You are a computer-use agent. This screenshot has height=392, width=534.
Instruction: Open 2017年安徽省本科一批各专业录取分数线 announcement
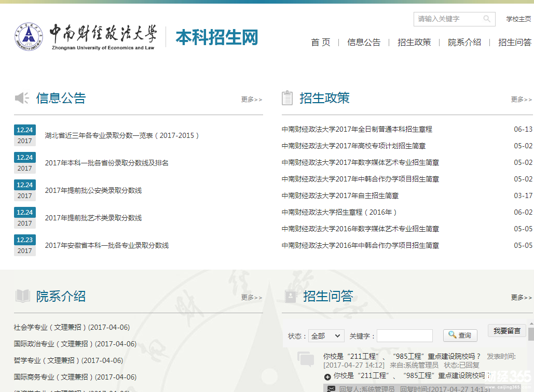coord(106,245)
